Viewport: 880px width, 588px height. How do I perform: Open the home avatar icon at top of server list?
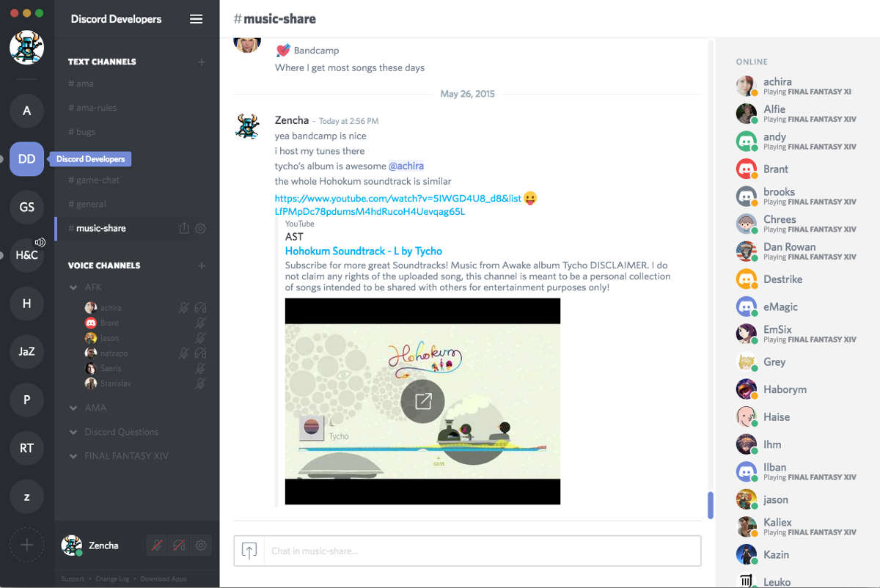(x=27, y=48)
